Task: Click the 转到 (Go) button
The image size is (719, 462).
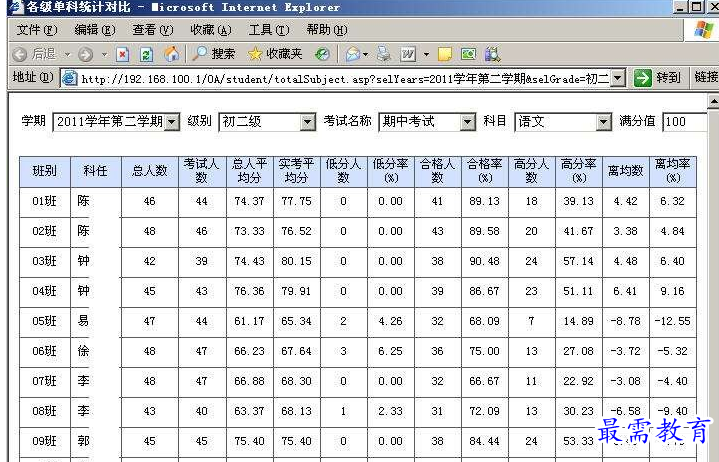Action: tap(658, 78)
